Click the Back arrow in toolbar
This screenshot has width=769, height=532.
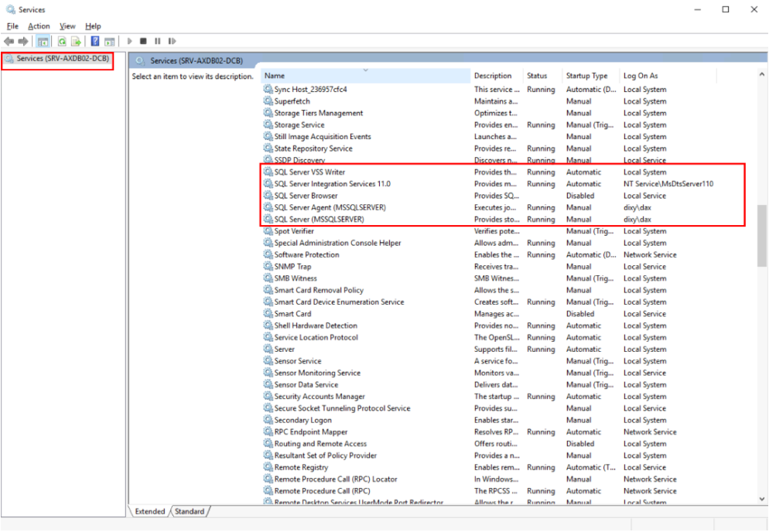tap(9, 41)
